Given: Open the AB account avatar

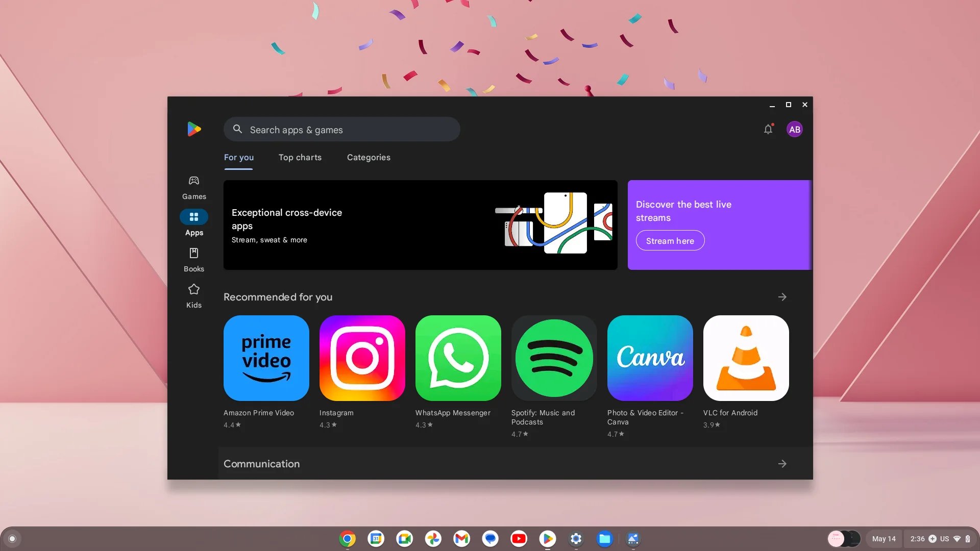Looking at the screenshot, I should pos(795,129).
